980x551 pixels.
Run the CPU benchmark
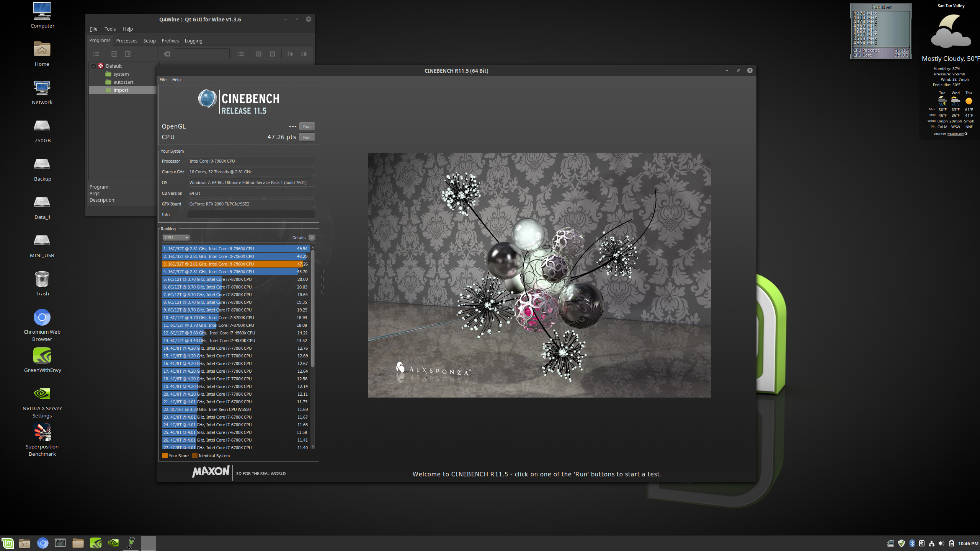(x=307, y=137)
